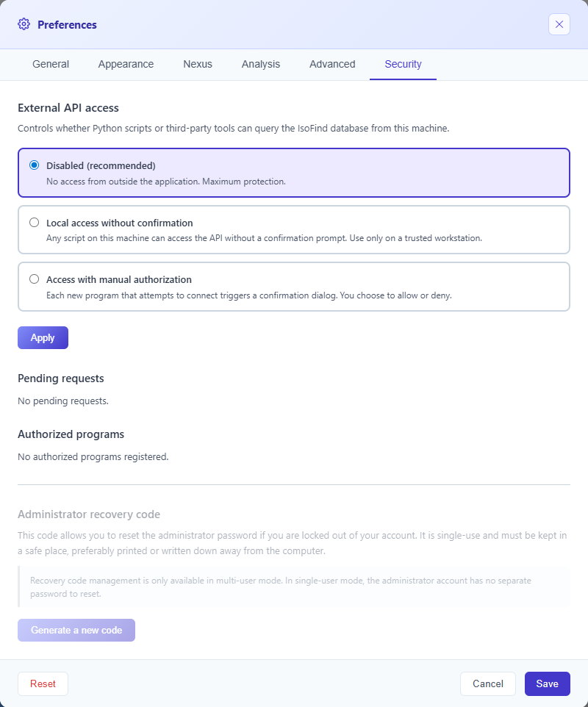
Task: Open the Appearance tab
Action: tap(125, 64)
